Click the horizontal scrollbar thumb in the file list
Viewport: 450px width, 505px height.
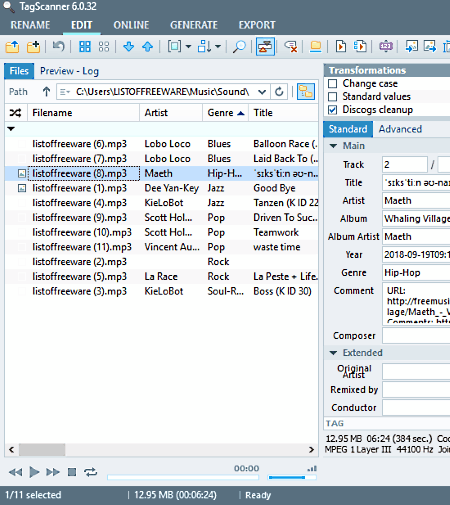(x=42, y=450)
